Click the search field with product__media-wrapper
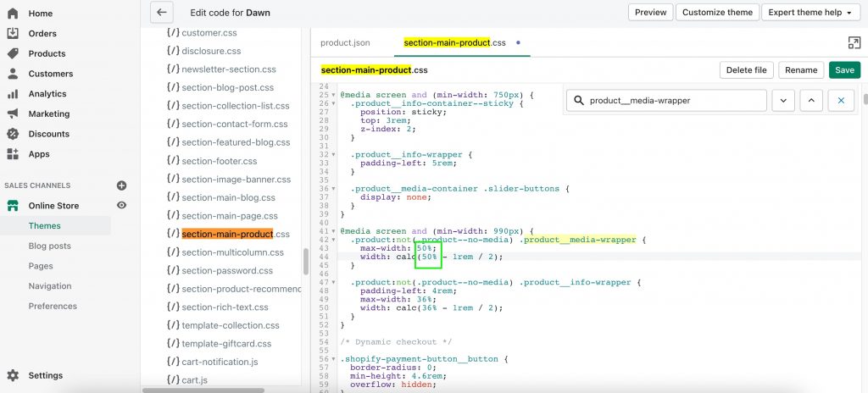 666,100
